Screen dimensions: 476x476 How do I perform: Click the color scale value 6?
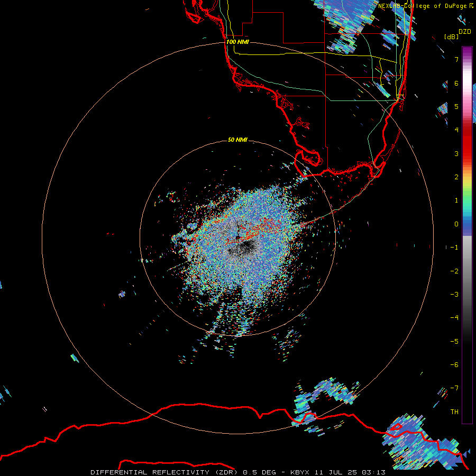pos(456,83)
